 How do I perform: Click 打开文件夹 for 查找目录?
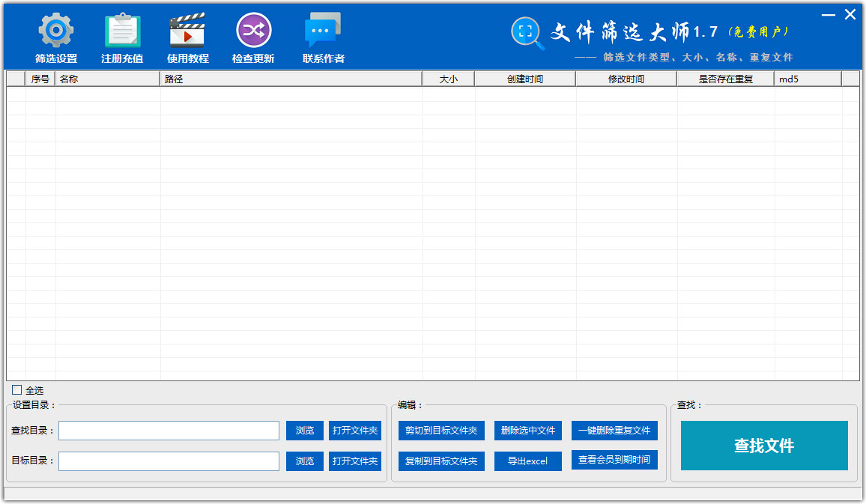355,431
